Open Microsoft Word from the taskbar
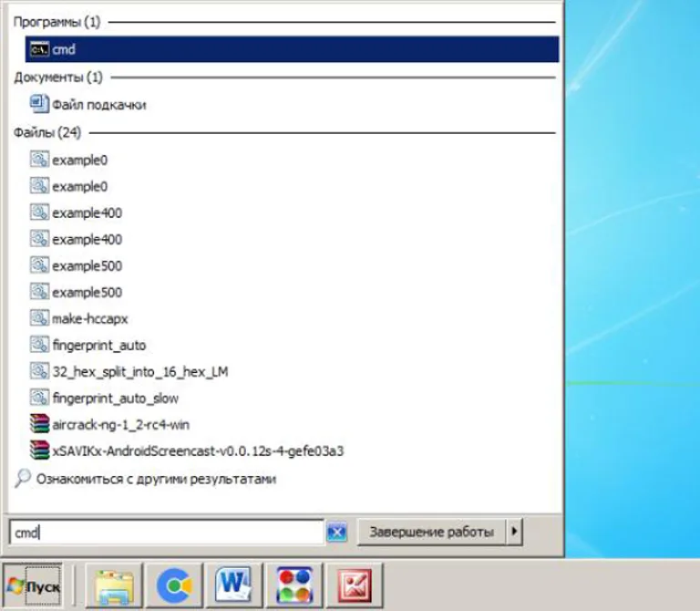Screen dimensions: 700x611 (234, 585)
